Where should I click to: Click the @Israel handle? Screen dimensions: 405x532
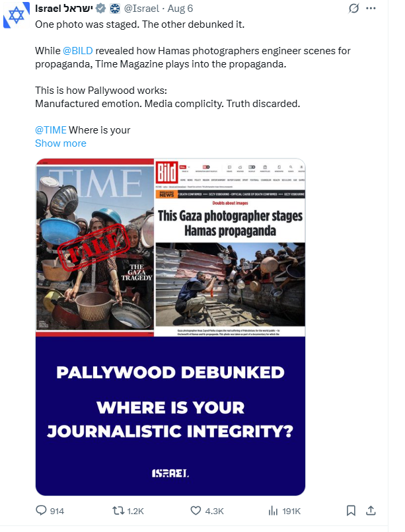[141, 8]
